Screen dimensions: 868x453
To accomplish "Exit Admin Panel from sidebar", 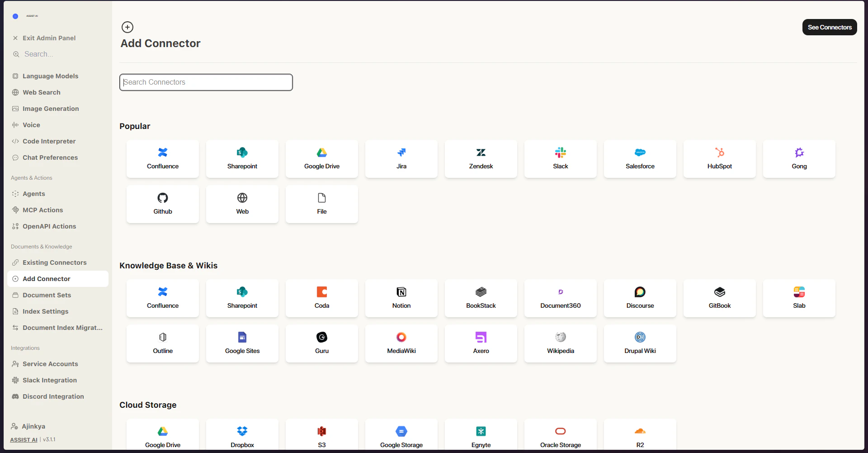I will pyautogui.click(x=58, y=38).
